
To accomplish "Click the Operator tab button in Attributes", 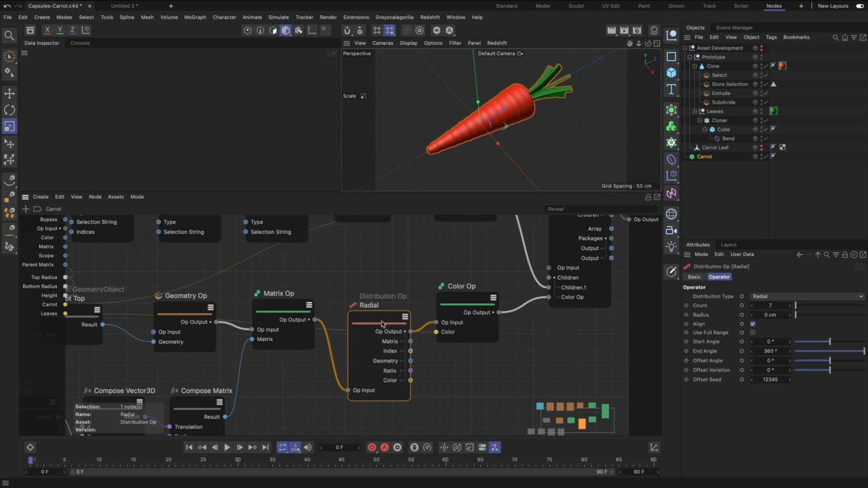I will click(x=719, y=277).
